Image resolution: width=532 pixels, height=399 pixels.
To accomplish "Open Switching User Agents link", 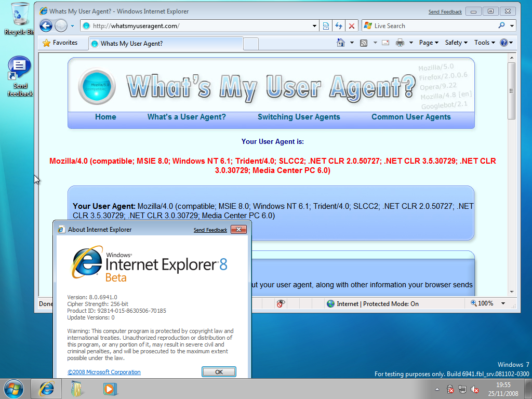I will [x=299, y=117].
